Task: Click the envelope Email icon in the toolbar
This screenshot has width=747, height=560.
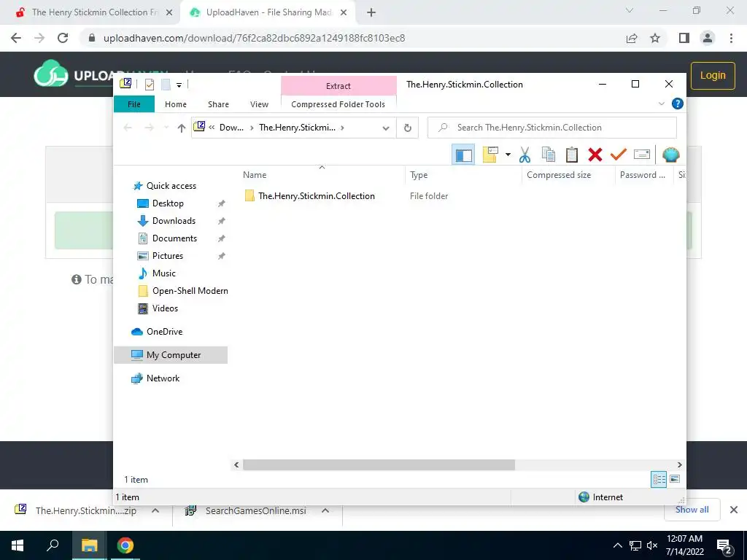Action: coord(642,155)
